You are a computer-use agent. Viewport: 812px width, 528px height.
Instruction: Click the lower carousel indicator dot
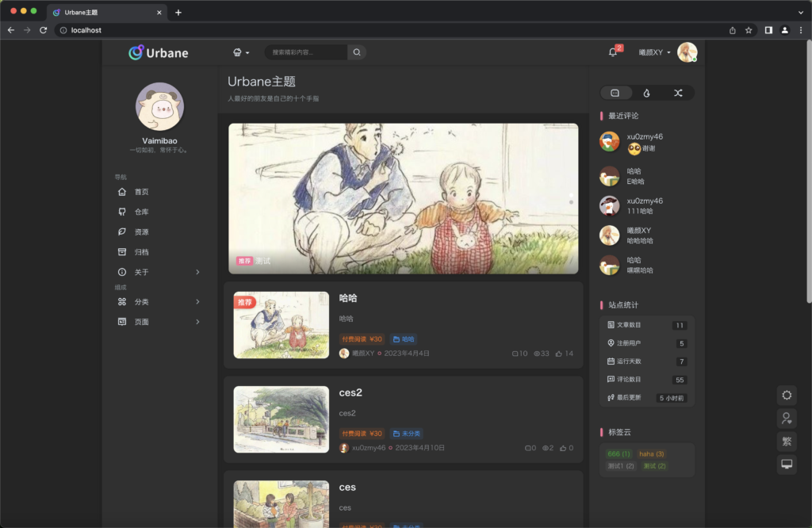coord(571,202)
